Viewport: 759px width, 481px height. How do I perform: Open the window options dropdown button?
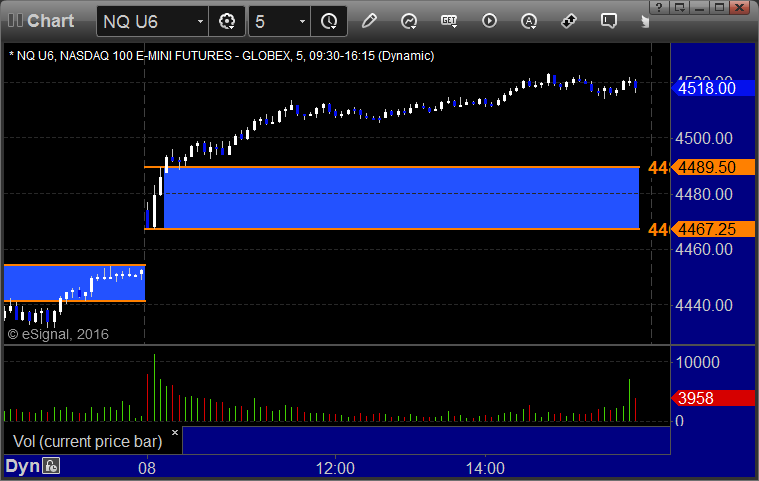[x=680, y=7]
